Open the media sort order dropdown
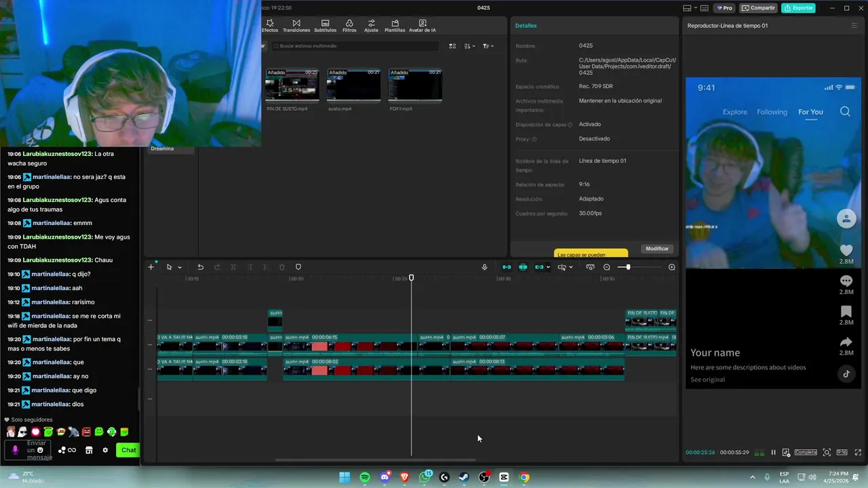Viewport: 868px width, 488px height. click(x=469, y=46)
